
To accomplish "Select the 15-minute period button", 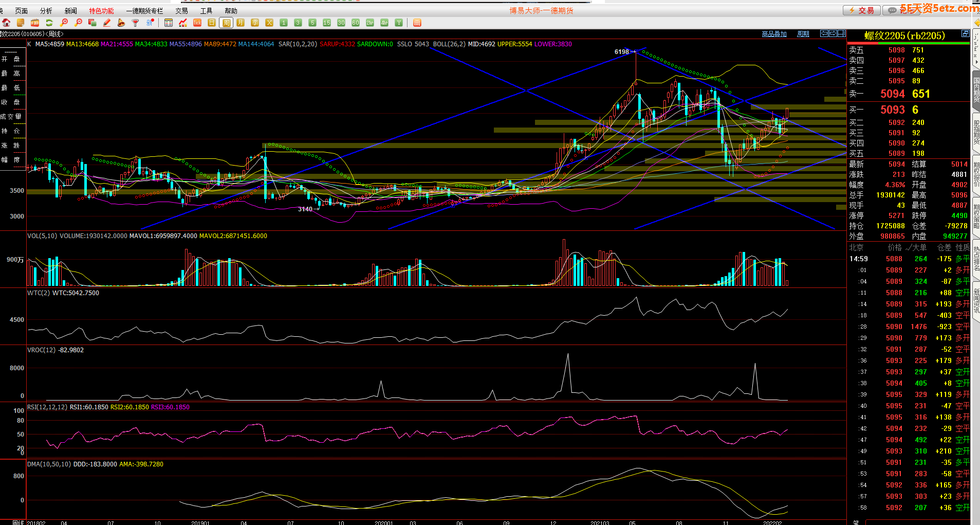I will (327, 23).
